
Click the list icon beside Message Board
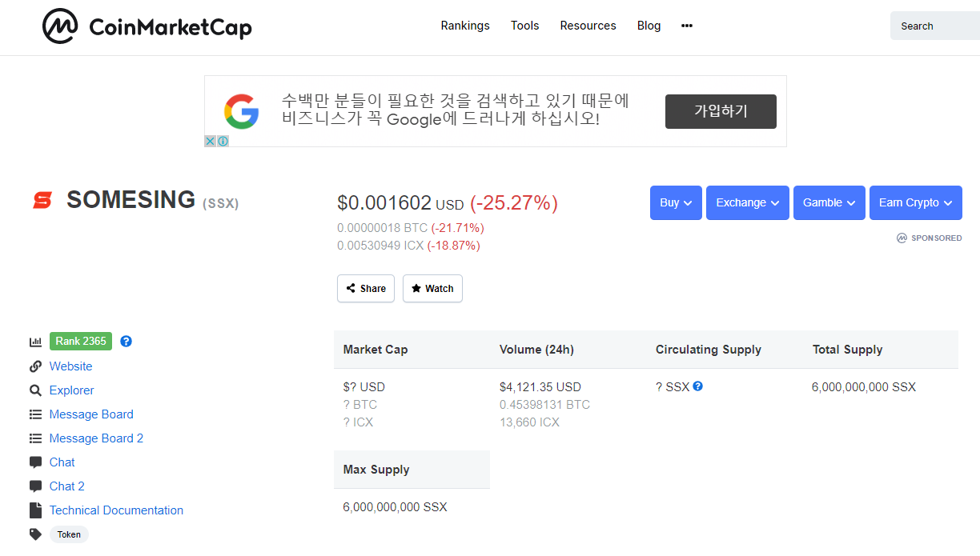pyautogui.click(x=35, y=414)
